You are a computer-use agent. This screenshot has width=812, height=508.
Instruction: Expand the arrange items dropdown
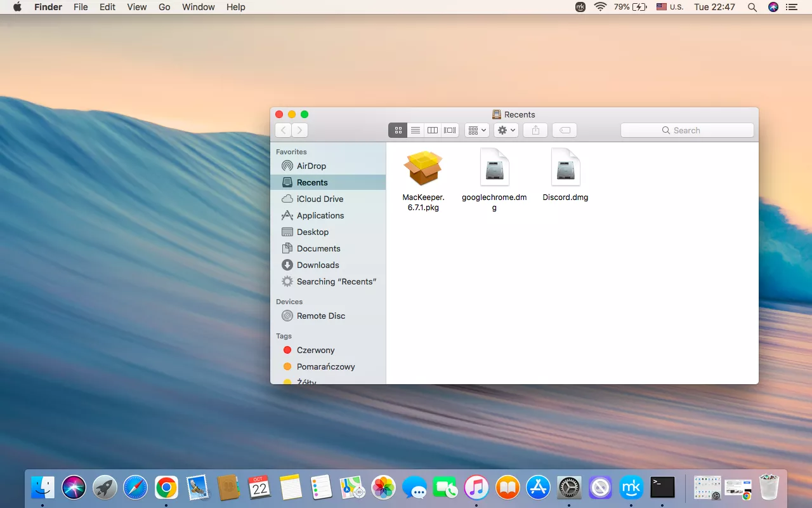[x=476, y=130]
